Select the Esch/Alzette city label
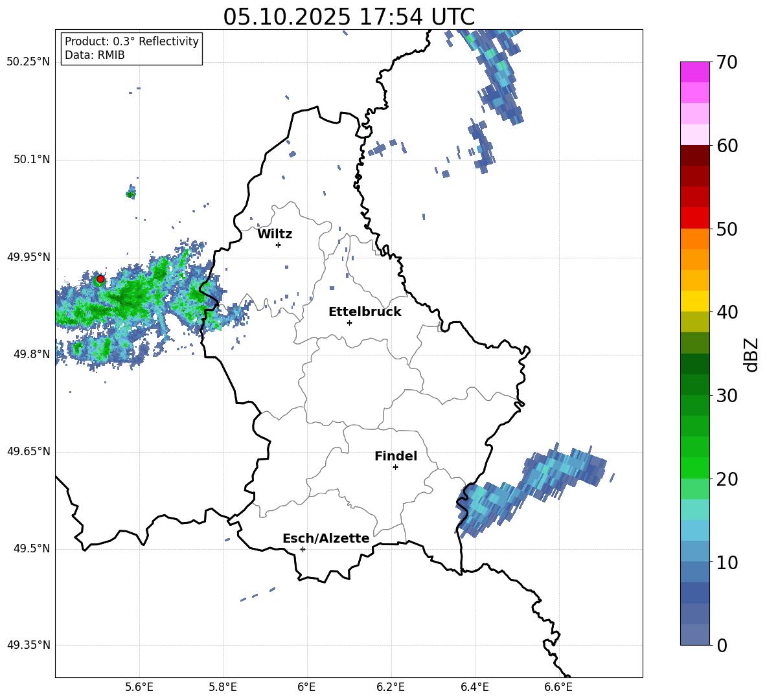The width and height of the screenshot is (767, 700). 326,538
